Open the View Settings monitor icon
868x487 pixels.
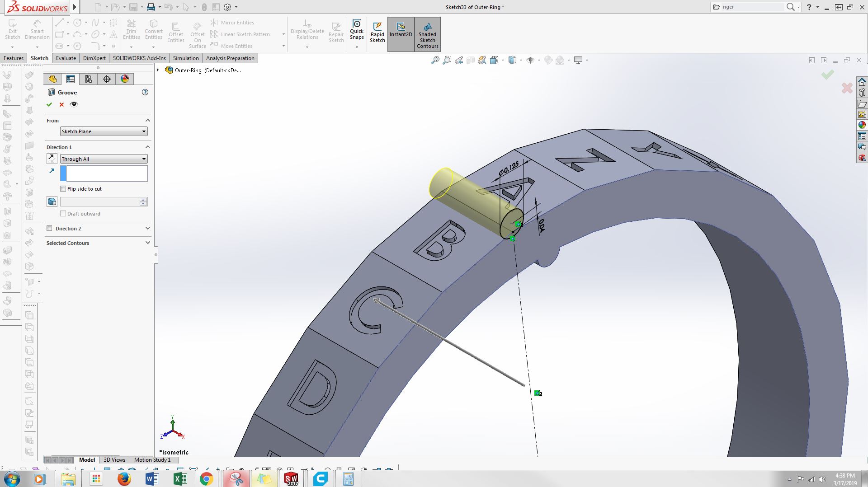point(578,60)
